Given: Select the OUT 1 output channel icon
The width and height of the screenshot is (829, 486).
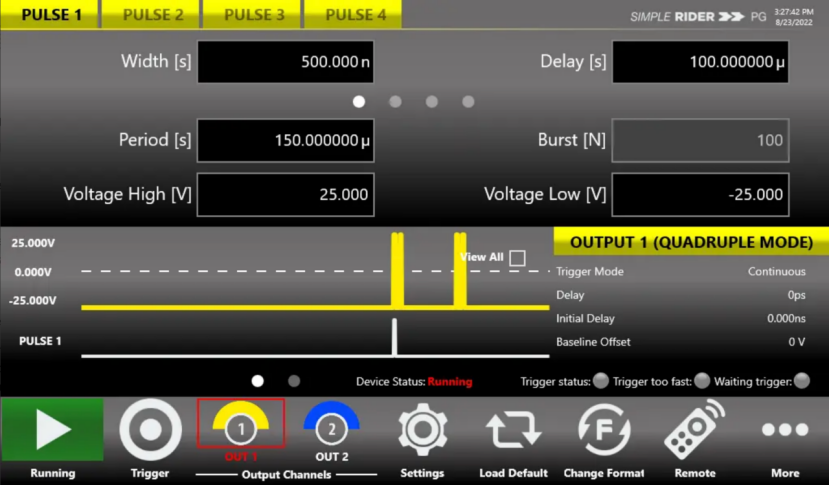Looking at the screenshot, I should pos(241,424).
